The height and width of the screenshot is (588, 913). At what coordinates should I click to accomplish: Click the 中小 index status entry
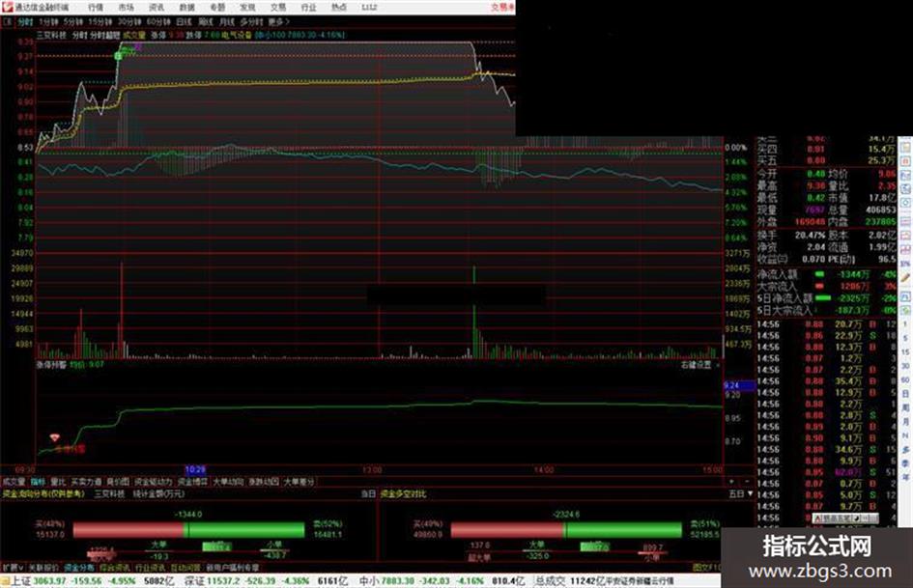[x=442, y=581]
